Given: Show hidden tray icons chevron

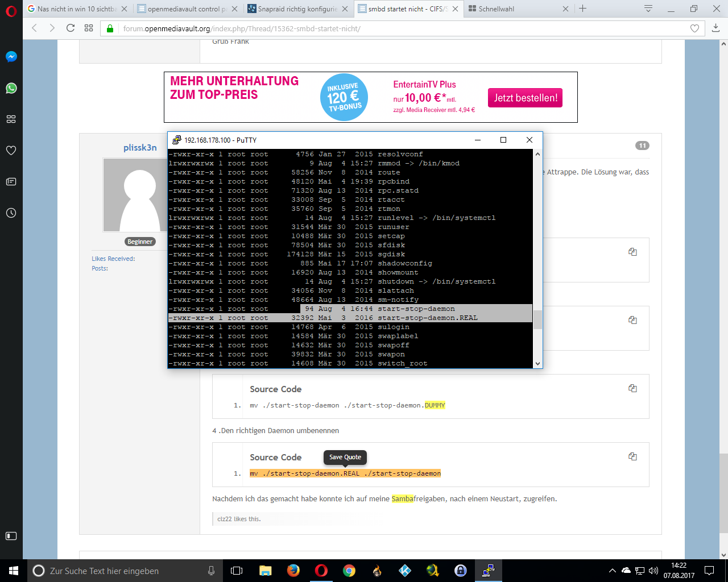Looking at the screenshot, I should pos(612,571).
